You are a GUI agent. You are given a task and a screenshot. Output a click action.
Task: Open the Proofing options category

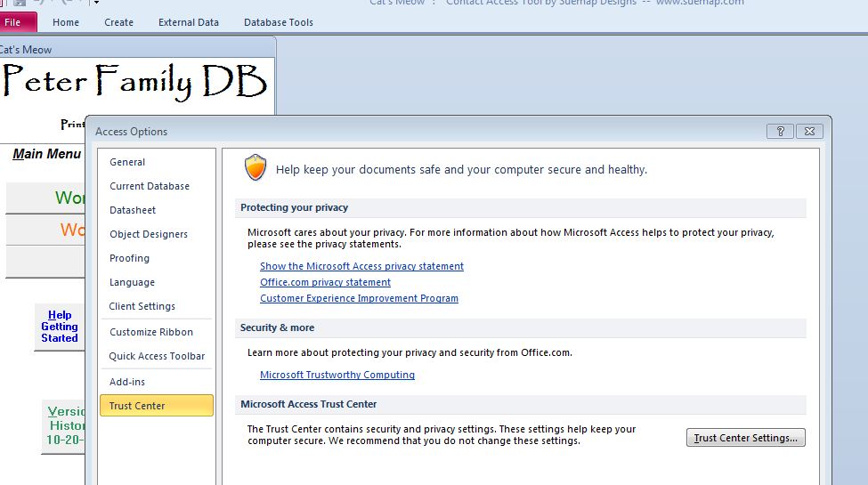[x=157, y=258]
